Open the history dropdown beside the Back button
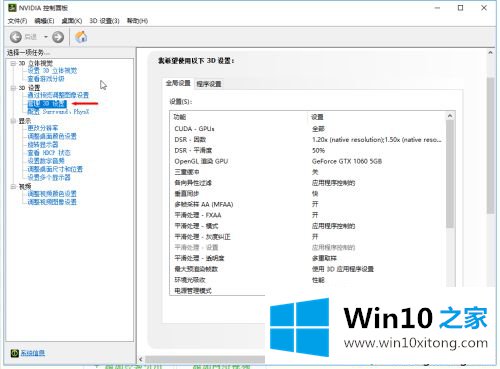Screen dimensions: 500x369 click(x=46, y=37)
